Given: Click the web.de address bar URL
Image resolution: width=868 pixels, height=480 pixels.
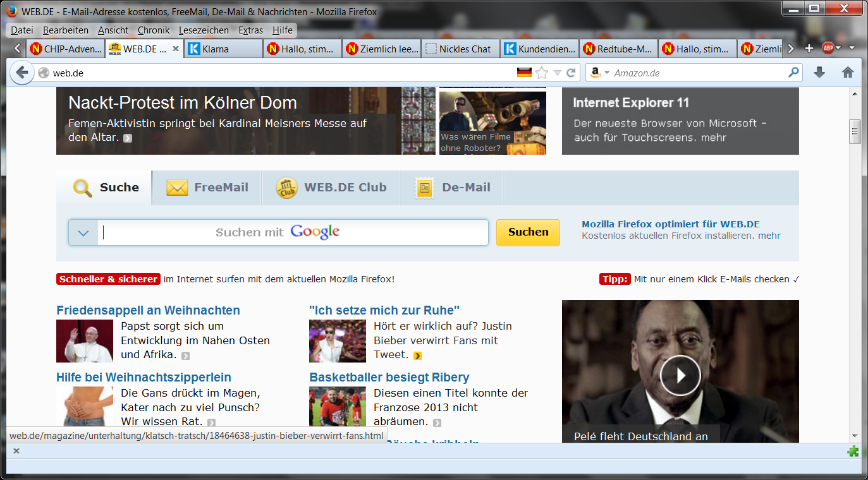Looking at the screenshot, I should (x=68, y=73).
